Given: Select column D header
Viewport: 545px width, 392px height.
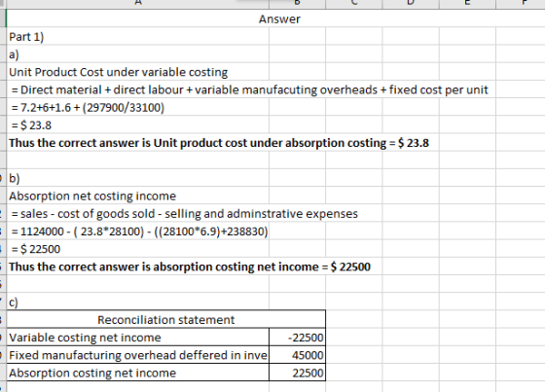Looking at the screenshot, I should click(x=411, y=4).
